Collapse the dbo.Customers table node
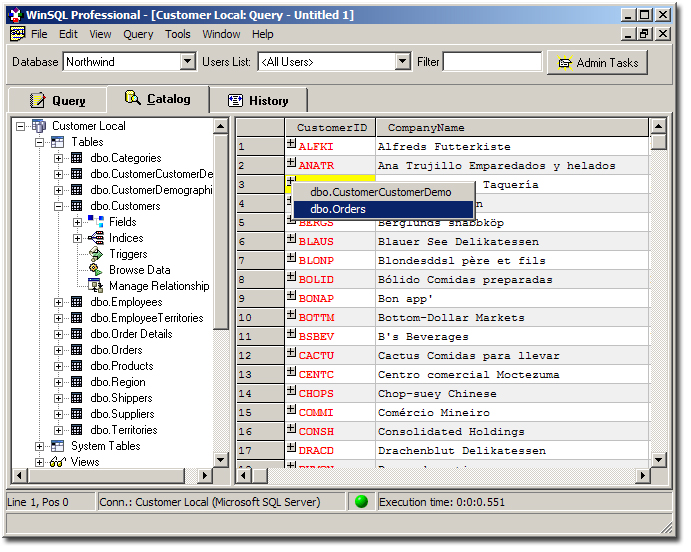Image resolution: width=691 pixels, height=552 pixels. click(x=59, y=206)
